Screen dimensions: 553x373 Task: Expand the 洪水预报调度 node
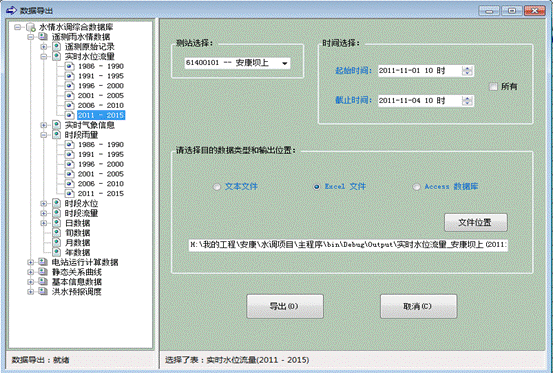[x=30, y=292]
